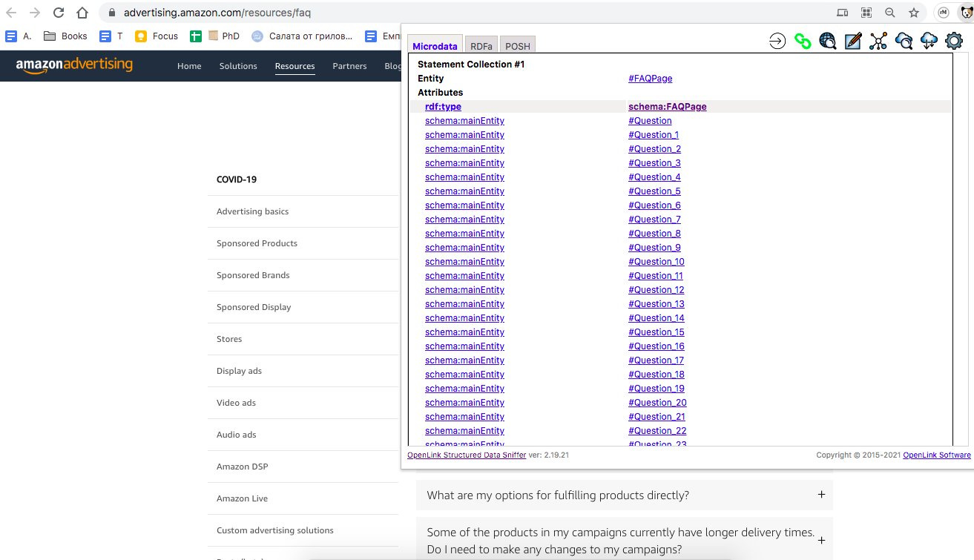Click the rM extension icon

944,13
